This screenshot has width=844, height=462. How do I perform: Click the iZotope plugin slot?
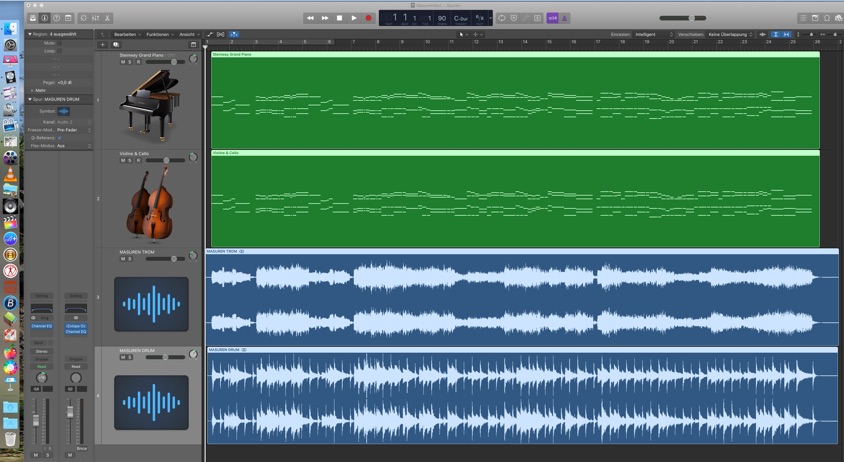click(x=76, y=326)
